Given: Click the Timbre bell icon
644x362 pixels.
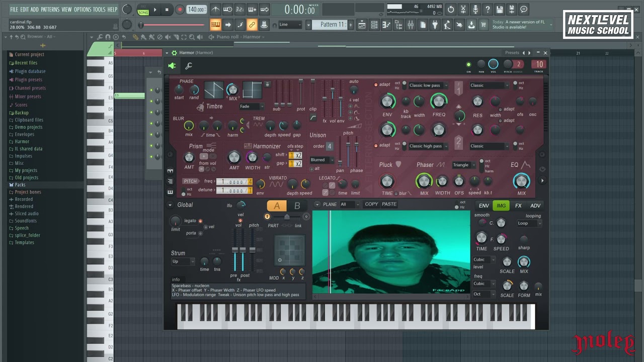Looking at the screenshot, I should (200, 107).
